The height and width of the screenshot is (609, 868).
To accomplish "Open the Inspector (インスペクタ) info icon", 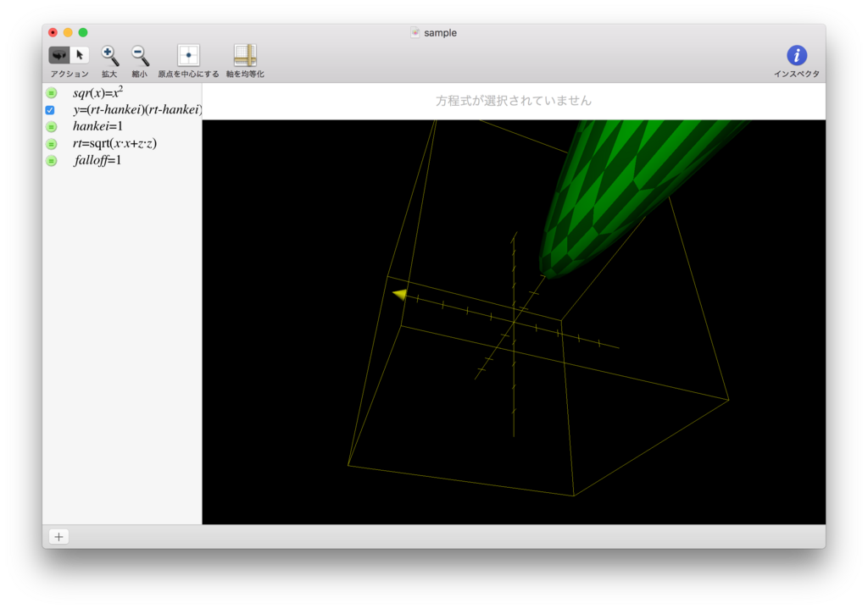I will (797, 55).
